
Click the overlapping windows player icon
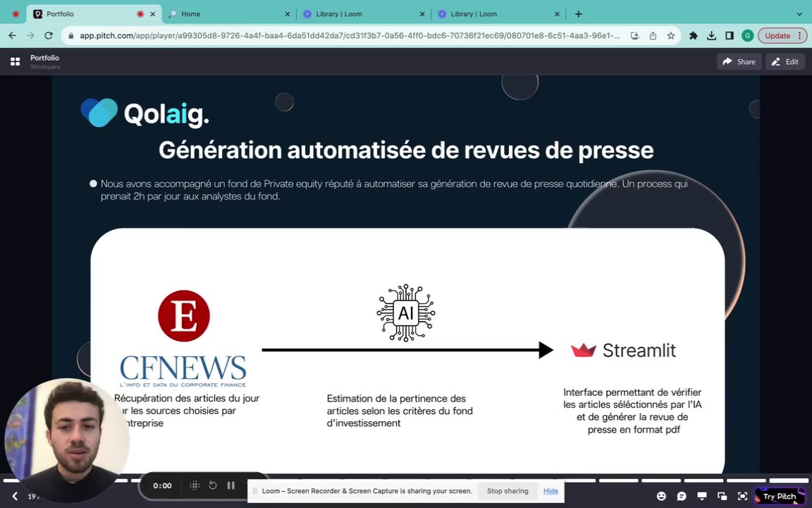(722, 496)
